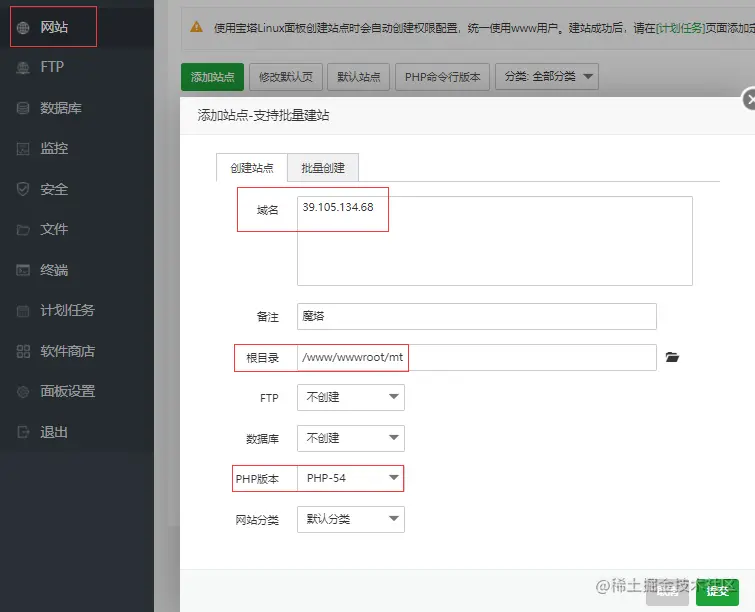Select 退出 to log out

click(54, 432)
